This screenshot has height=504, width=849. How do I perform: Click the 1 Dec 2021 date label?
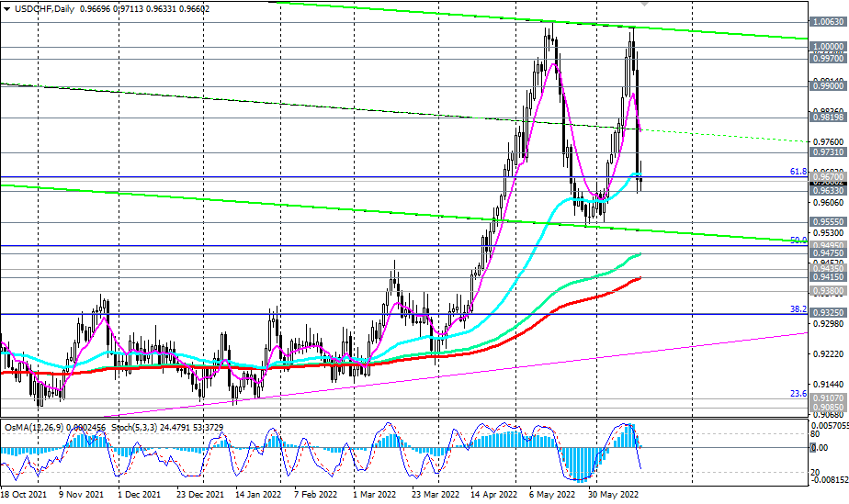(139, 495)
